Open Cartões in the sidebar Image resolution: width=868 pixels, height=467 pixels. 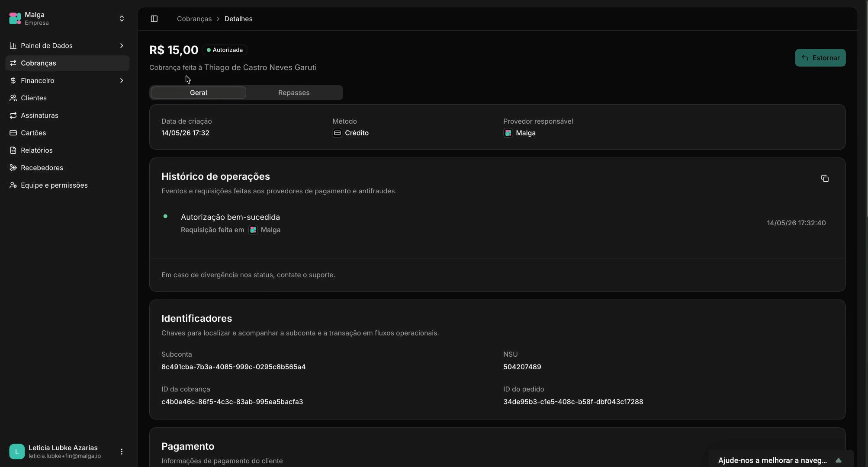coord(68,133)
